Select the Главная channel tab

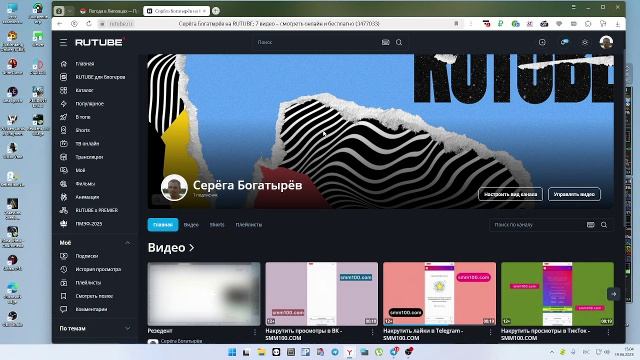click(163, 224)
